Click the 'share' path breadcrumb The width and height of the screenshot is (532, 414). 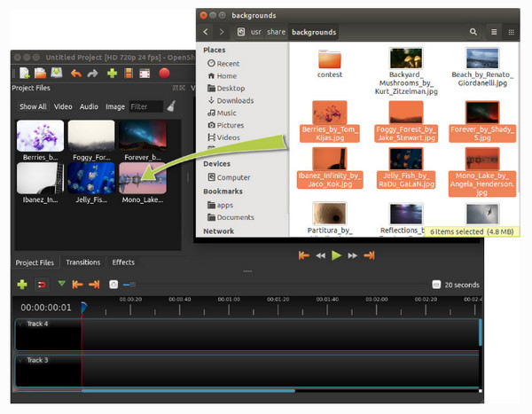coord(276,32)
